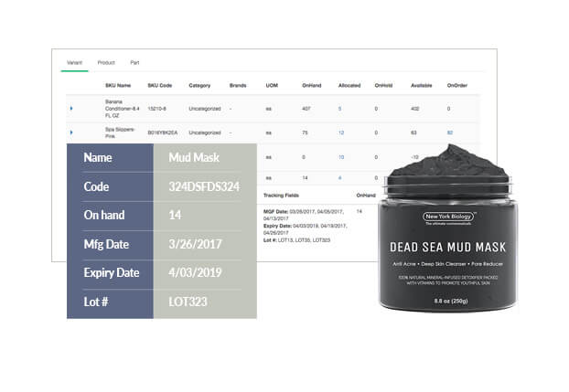Click the New York Biology logo on jar
This screenshot has height=392, width=569.
tap(448, 217)
